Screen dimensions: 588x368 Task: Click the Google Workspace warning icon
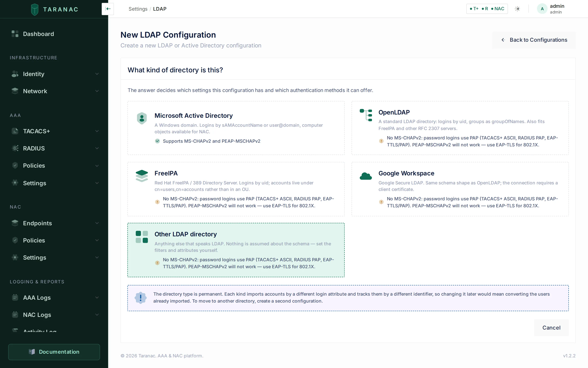click(381, 202)
